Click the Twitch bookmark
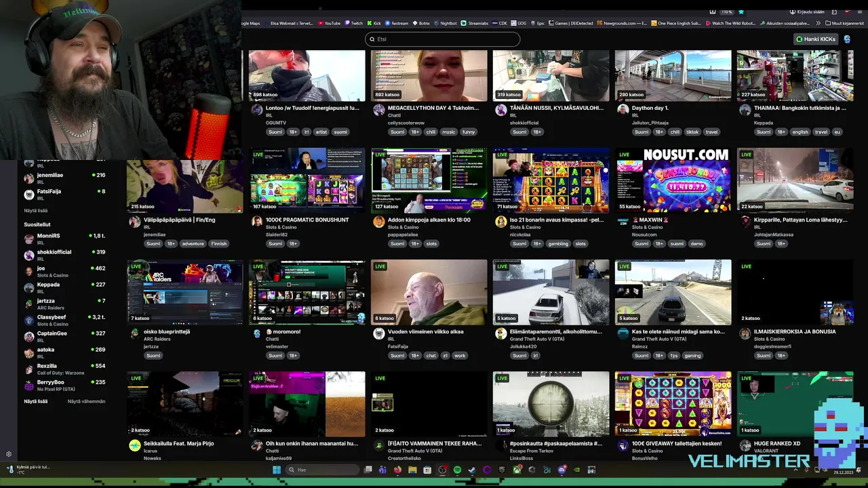The image size is (868, 488). (x=353, y=23)
